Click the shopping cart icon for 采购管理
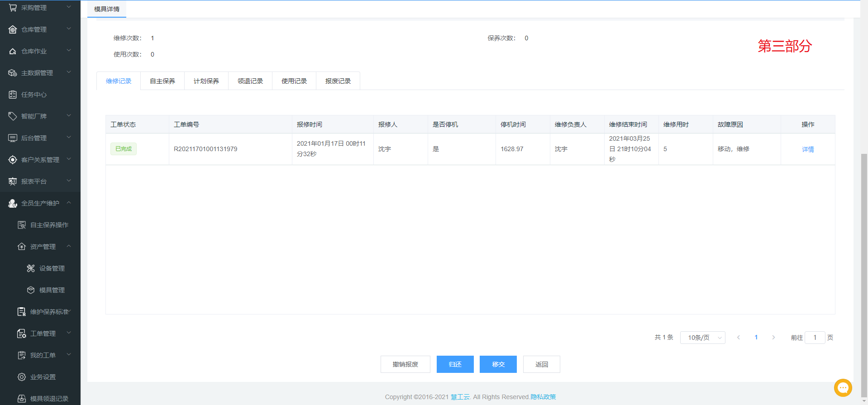868x405 pixels. (x=13, y=8)
